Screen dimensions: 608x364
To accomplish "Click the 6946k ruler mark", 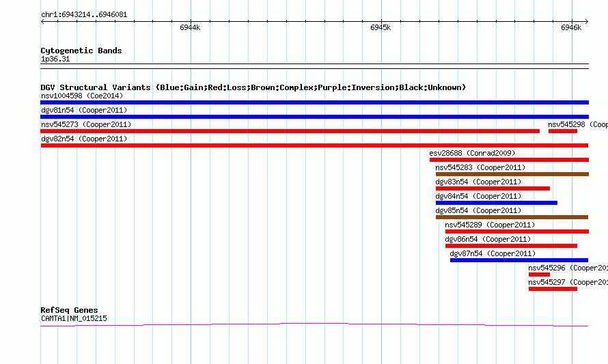I will pos(571,27).
